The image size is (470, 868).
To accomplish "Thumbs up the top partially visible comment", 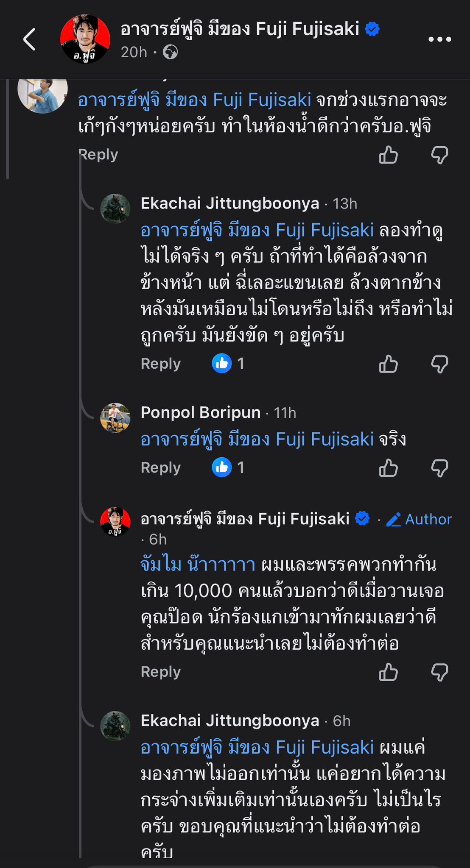I will click(388, 155).
